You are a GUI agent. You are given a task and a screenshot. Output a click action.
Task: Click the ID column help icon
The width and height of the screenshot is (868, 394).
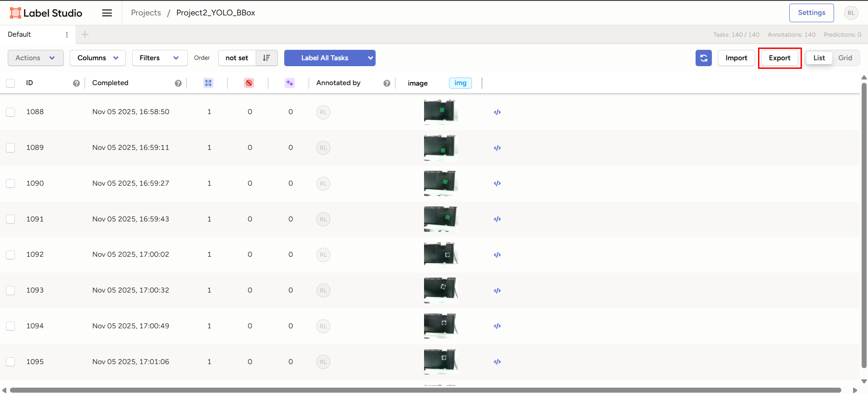point(76,83)
